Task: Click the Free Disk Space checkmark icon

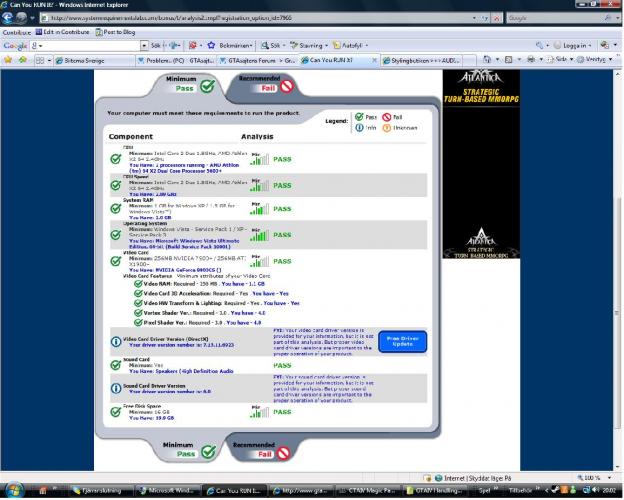Action: pyautogui.click(x=116, y=411)
